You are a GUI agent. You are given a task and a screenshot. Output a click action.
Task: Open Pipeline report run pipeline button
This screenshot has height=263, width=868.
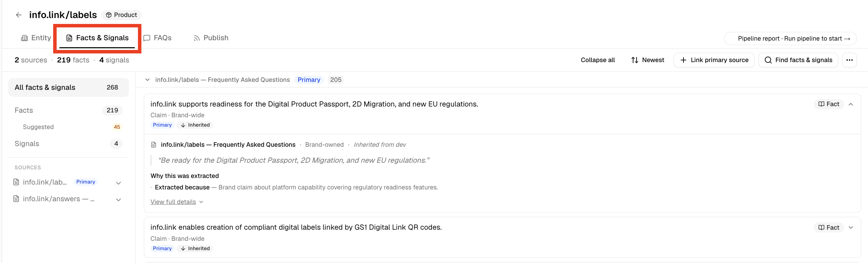(790, 39)
